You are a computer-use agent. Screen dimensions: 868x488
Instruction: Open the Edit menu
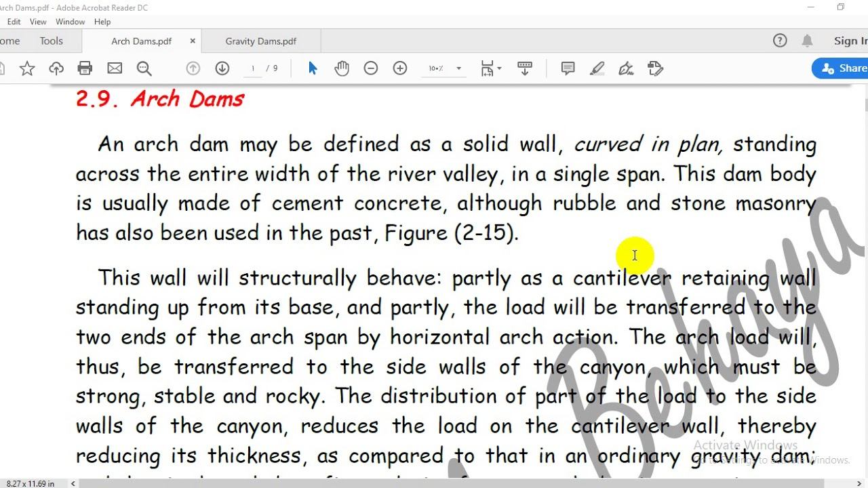click(14, 22)
